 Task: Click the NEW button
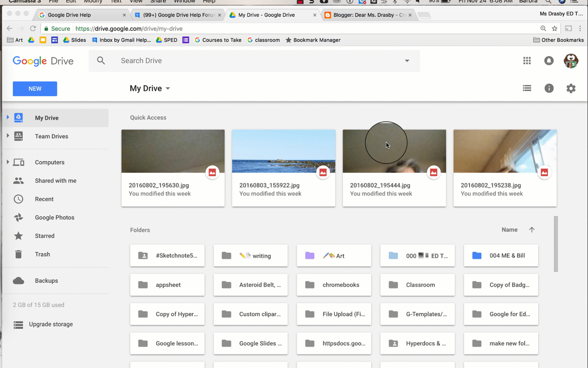coord(35,89)
